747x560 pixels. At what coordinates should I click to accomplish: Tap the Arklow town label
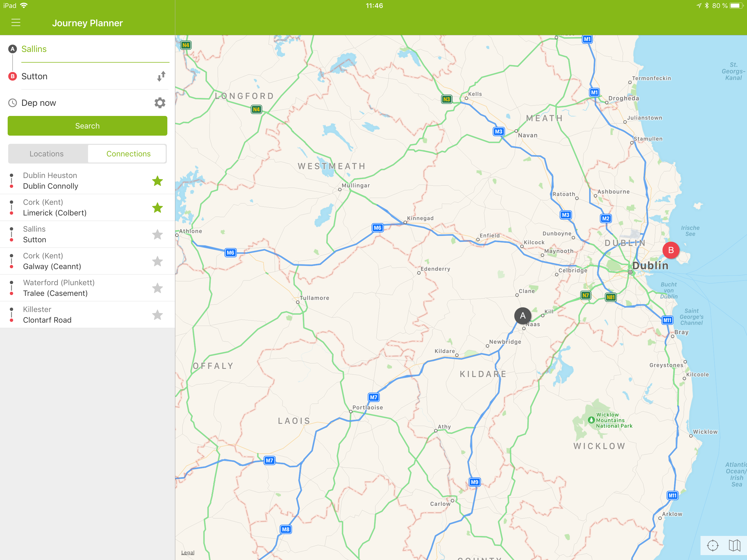[x=672, y=514]
